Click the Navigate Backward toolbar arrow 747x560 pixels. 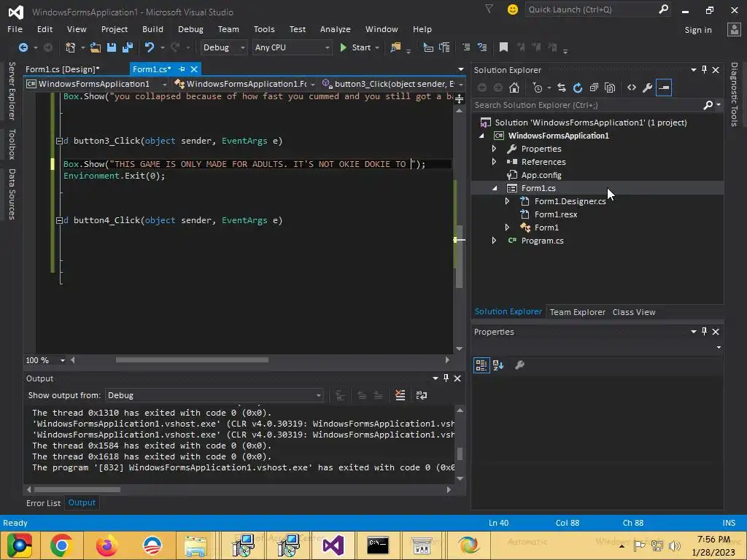click(x=23, y=47)
